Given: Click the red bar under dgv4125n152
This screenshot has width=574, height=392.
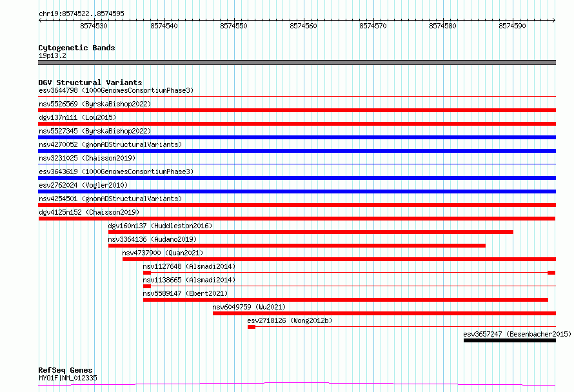Looking at the screenshot, I should pos(297,219).
